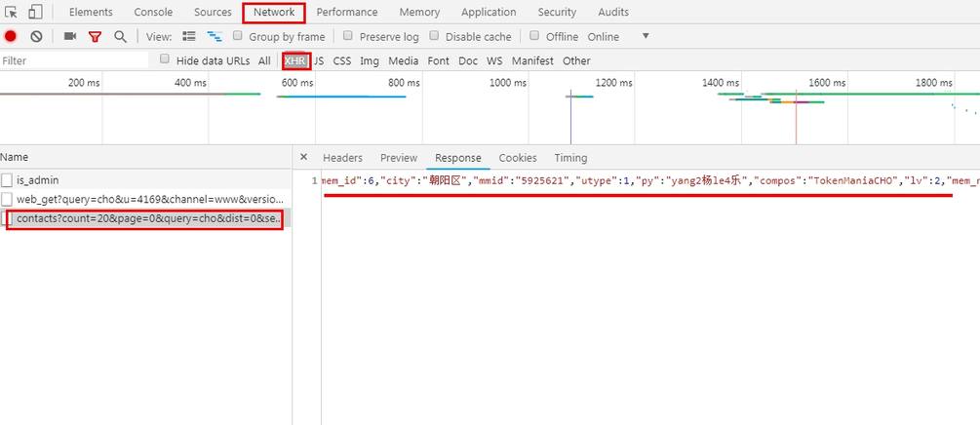Toggle the red filter funnel icon

(x=95, y=37)
